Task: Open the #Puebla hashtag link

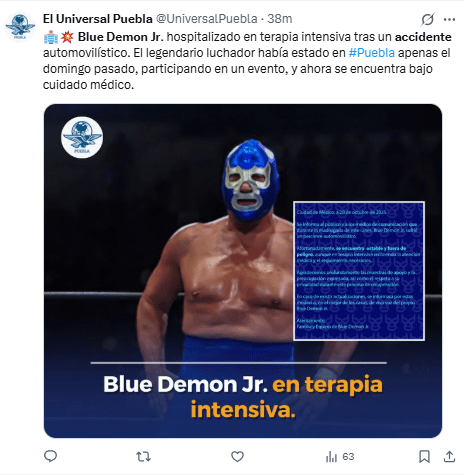Action: pos(372,53)
